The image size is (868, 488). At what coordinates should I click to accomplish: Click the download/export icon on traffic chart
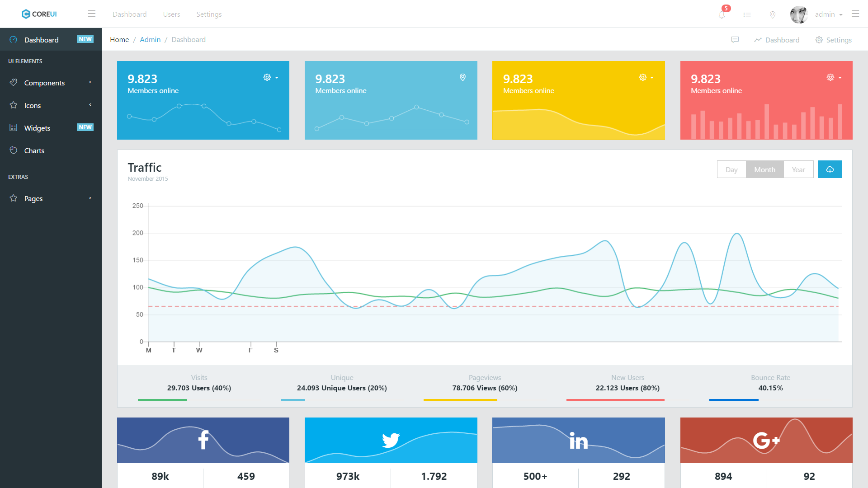(830, 169)
